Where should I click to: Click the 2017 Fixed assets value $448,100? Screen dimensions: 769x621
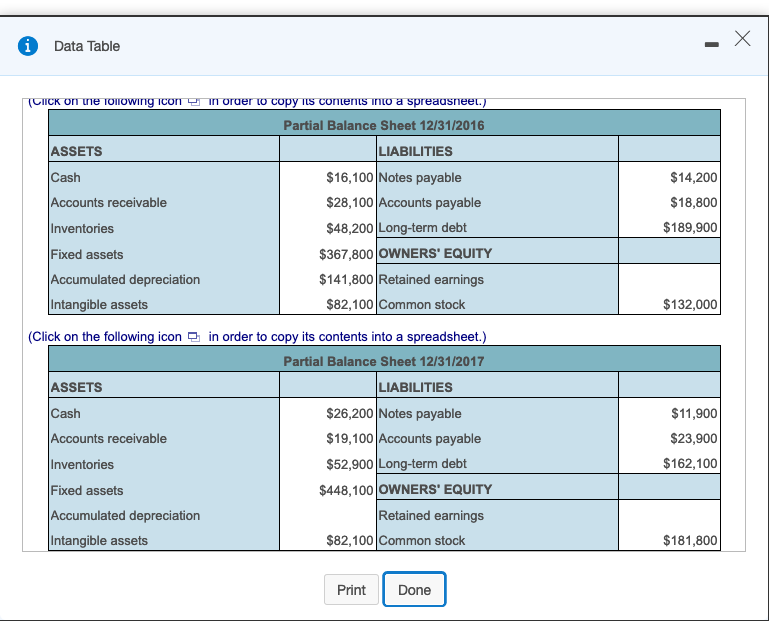click(346, 491)
